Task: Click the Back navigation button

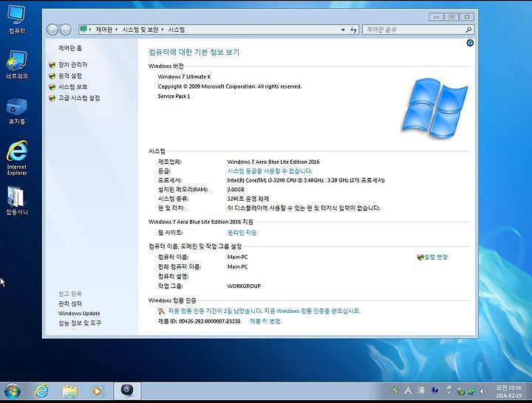Action: click(52, 30)
